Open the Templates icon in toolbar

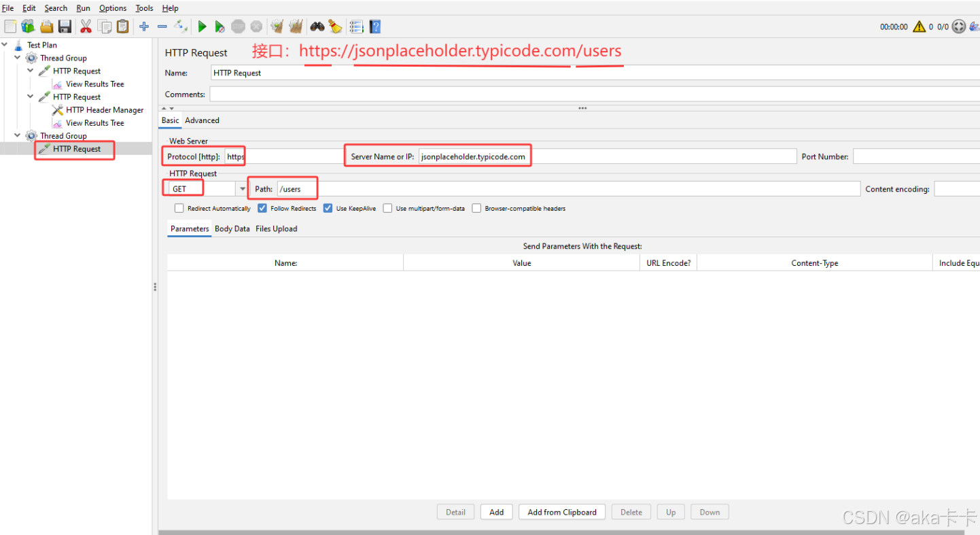click(x=28, y=27)
